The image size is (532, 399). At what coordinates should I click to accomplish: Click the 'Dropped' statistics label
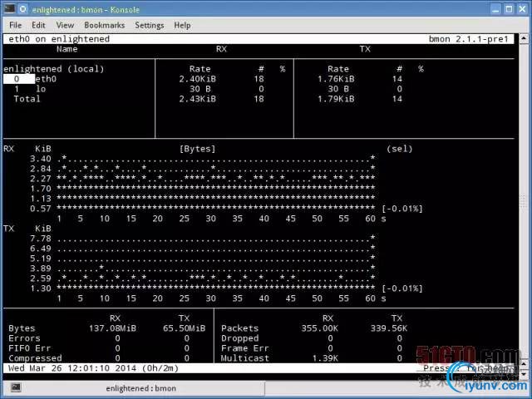[240, 338]
